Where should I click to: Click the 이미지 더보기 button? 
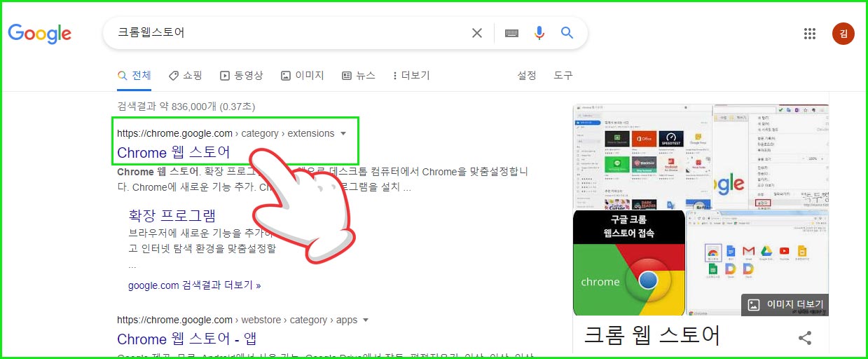coord(785,305)
